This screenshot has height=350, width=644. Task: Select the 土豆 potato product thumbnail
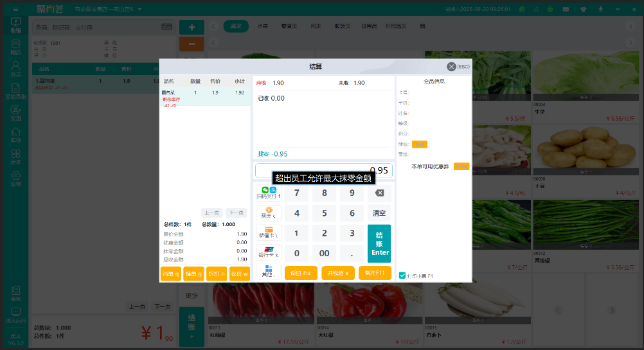586,150
